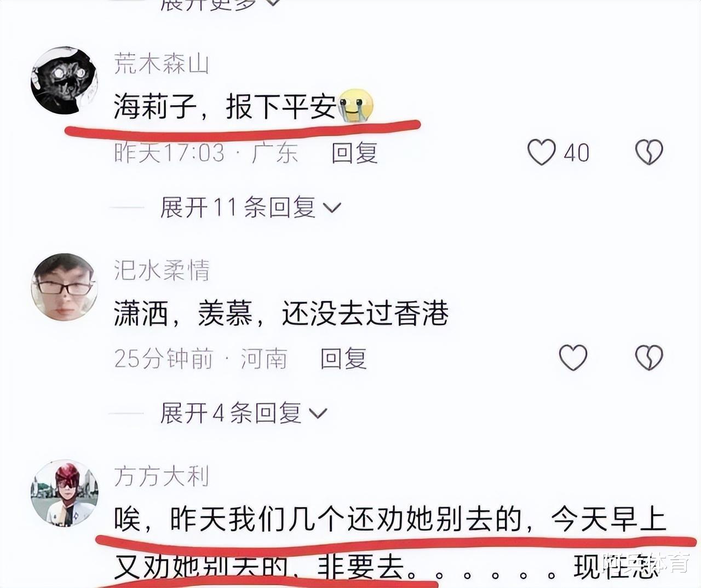View the 40 likes count
Viewport: 701px width, 588px height.
click(x=577, y=153)
